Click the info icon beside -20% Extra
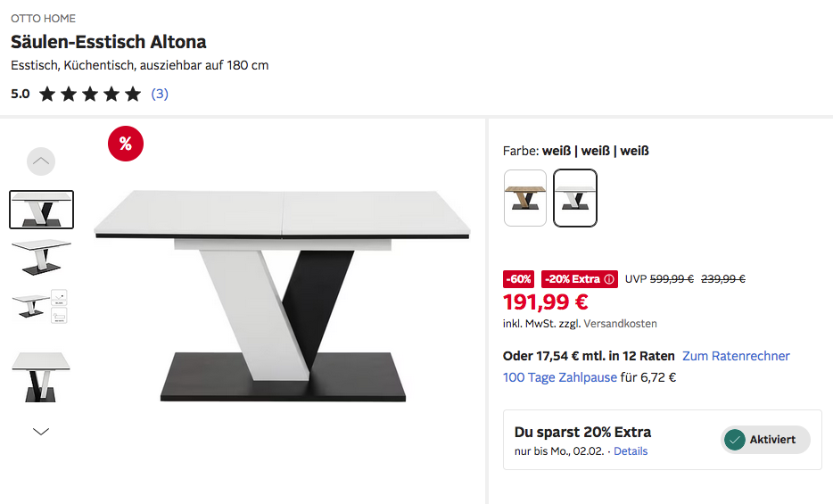The height and width of the screenshot is (504, 833). (609, 279)
